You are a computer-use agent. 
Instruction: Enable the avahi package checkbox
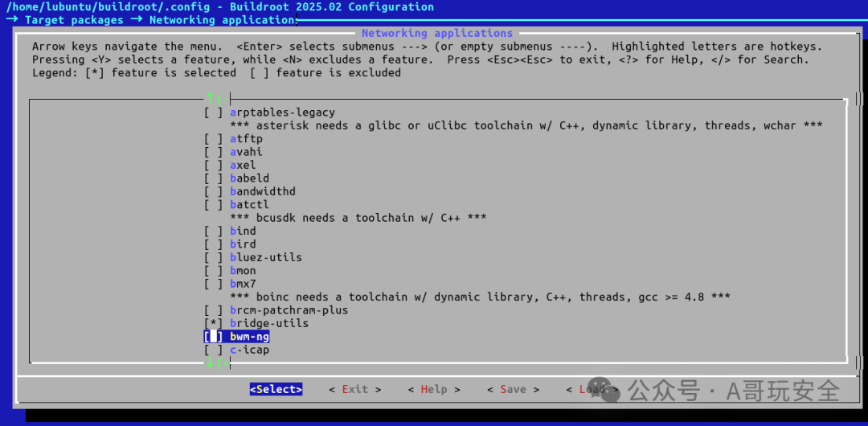click(214, 152)
